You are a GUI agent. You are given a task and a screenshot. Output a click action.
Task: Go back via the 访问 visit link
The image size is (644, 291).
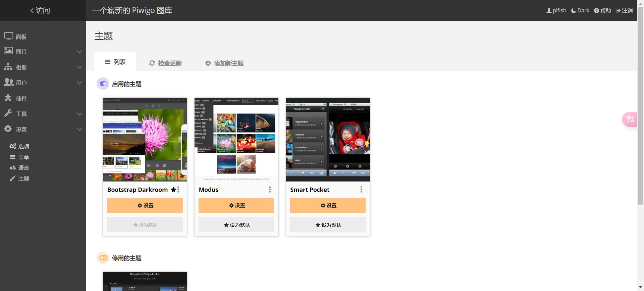click(40, 11)
